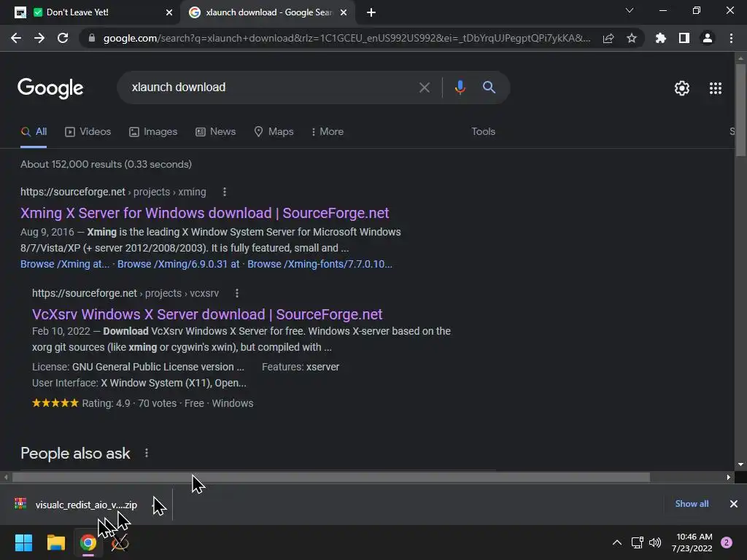This screenshot has height=560, width=747.
Task: Switch to News results
Action: click(x=216, y=132)
